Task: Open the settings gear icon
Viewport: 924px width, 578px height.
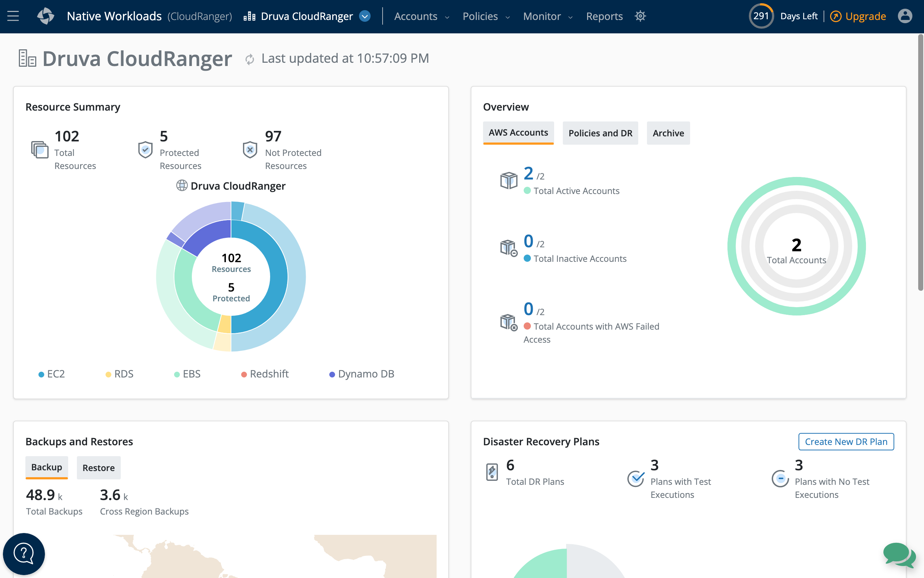Action: coord(640,16)
